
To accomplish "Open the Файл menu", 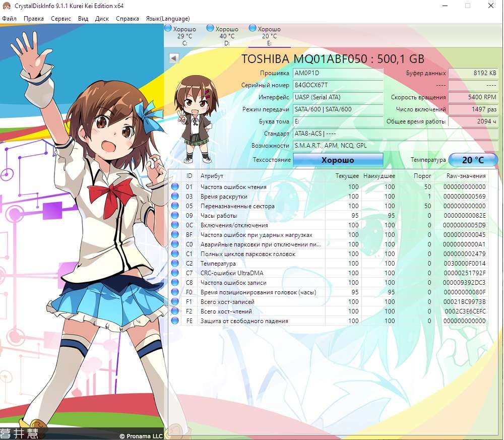I will pyautogui.click(x=9, y=19).
